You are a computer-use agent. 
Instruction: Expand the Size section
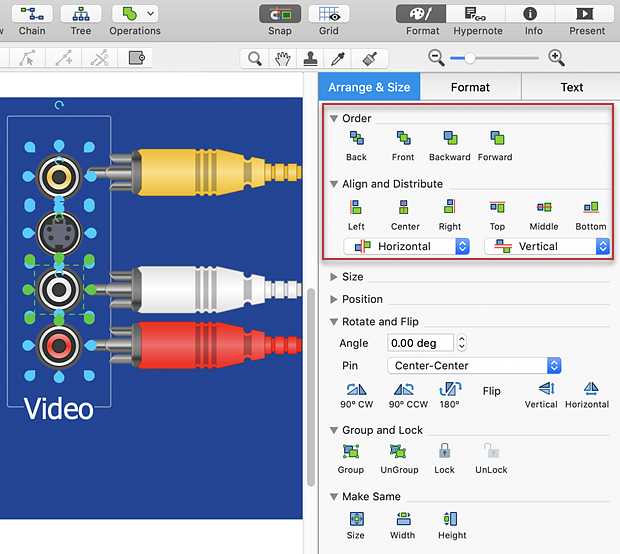click(x=334, y=277)
